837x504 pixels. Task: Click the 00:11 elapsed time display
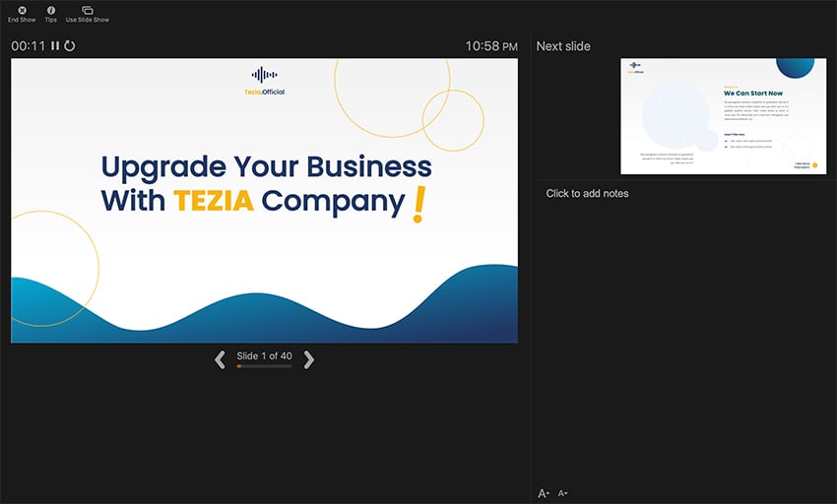click(x=29, y=46)
